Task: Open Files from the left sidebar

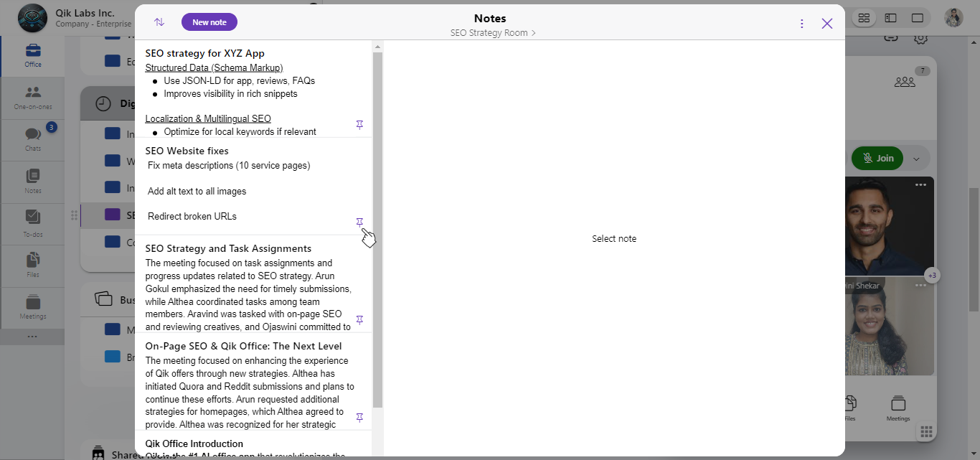Action: click(32, 266)
